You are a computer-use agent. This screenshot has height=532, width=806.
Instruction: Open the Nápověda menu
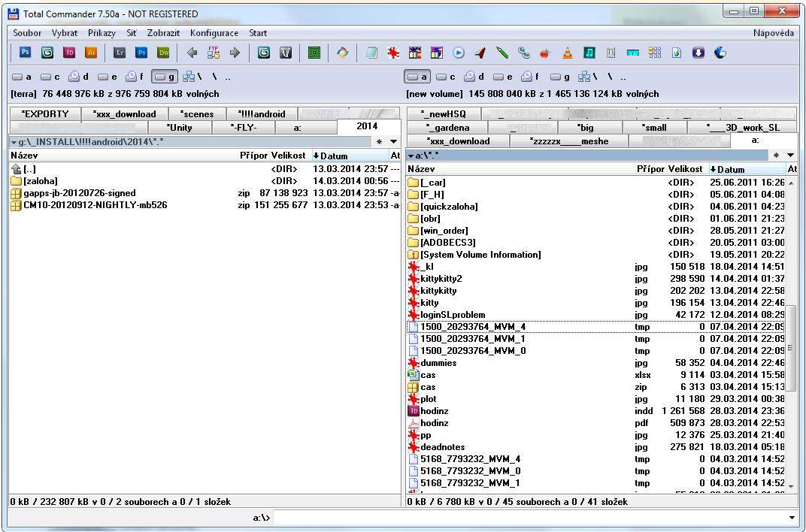tap(774, 33)
